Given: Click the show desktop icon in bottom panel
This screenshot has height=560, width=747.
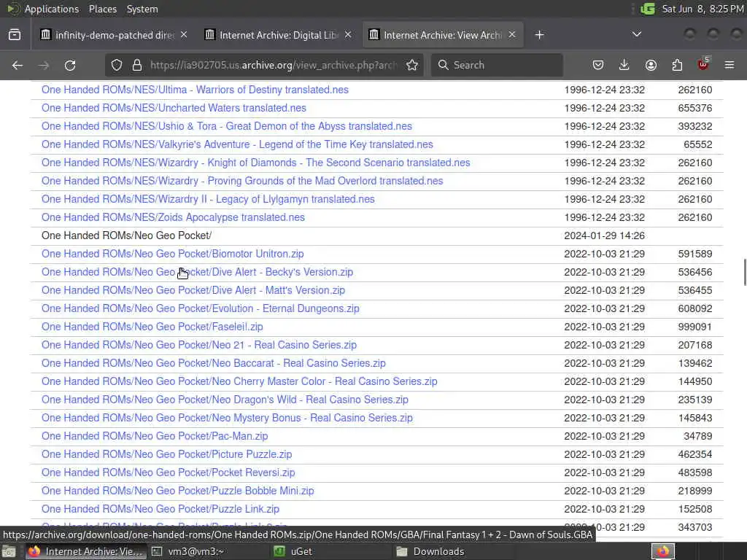Looking at the screenshot, I should [9, 551].
